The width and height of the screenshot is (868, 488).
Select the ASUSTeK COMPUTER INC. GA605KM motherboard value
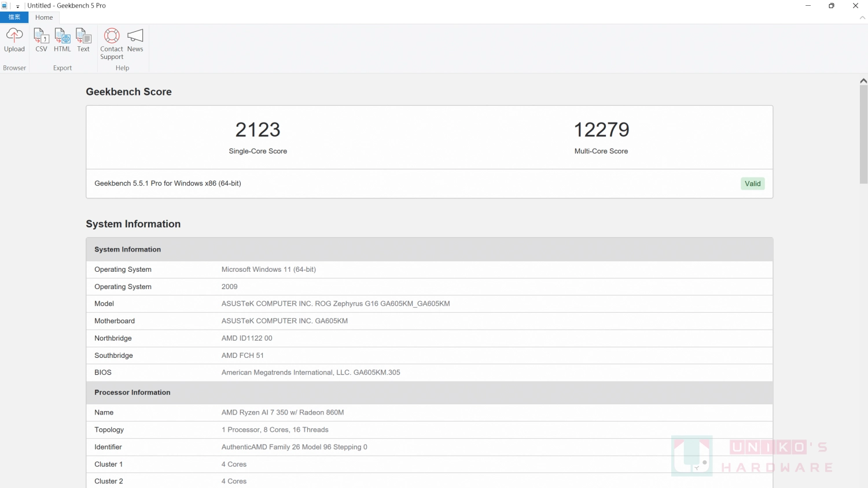tap(285, 321)
